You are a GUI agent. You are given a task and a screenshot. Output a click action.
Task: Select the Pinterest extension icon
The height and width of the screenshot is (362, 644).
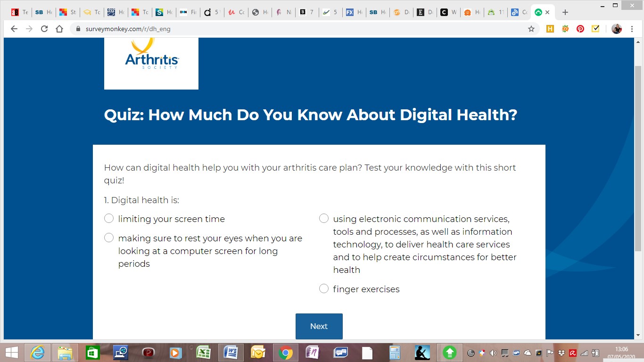click(580, 29)
